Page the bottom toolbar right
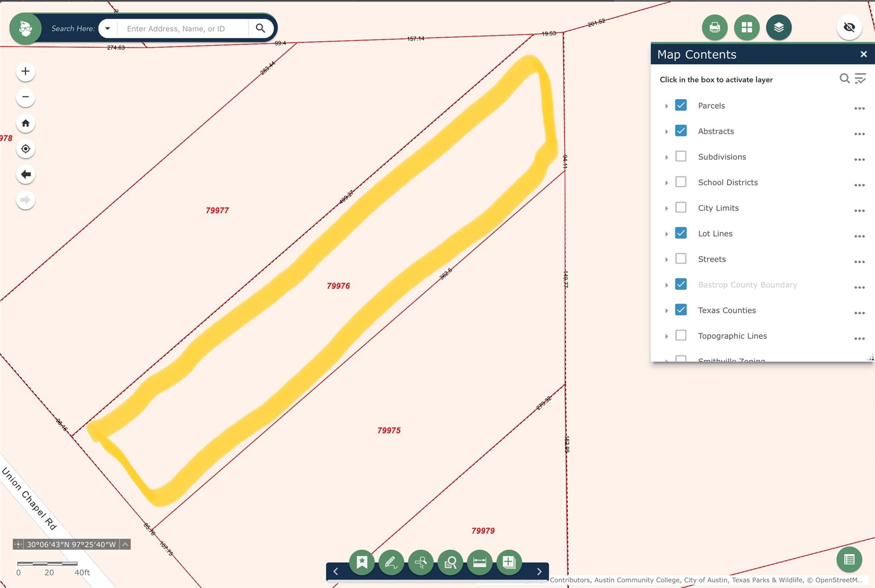The image size is (875, 588). pos(539,571)
